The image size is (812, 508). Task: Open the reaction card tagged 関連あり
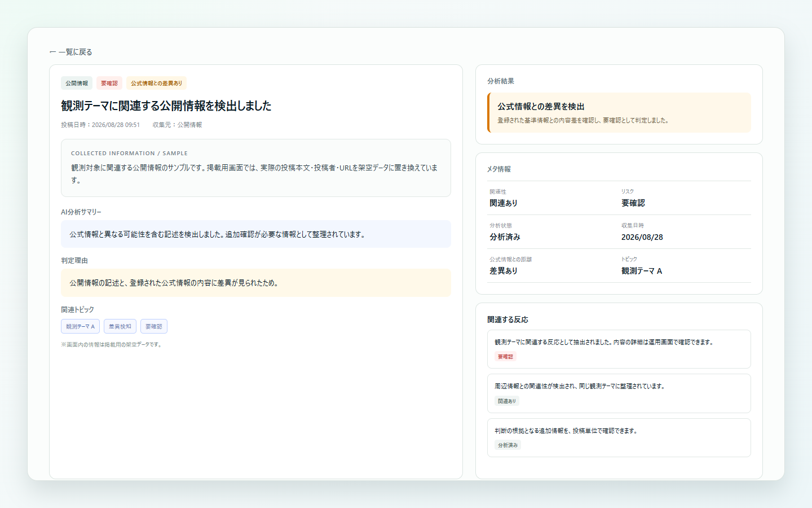click(x=619, y=393)
